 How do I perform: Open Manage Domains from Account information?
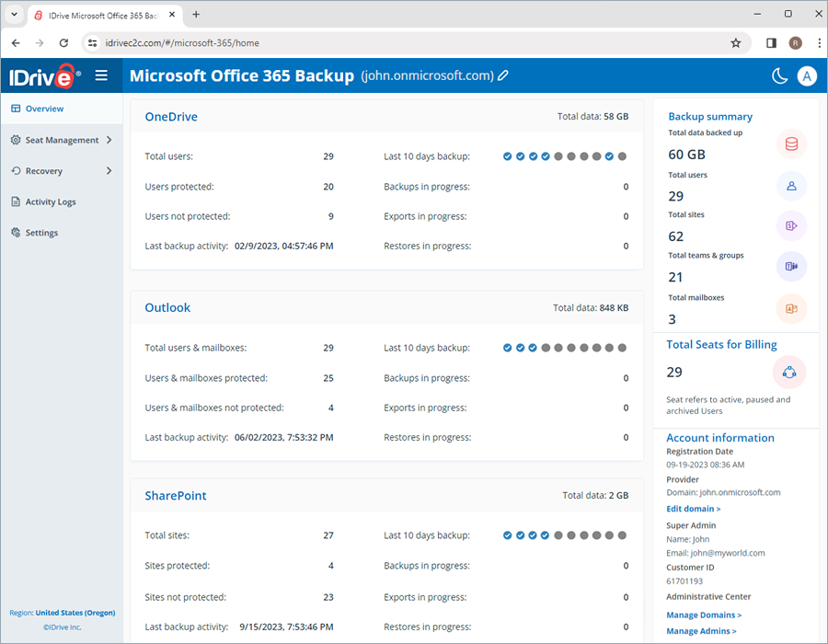703,615
